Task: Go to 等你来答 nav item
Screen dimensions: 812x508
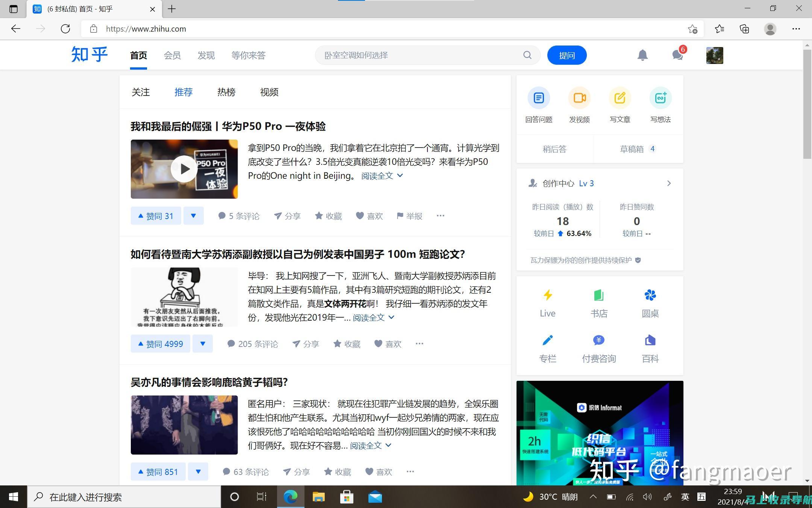Action: [x=248, y=55]
